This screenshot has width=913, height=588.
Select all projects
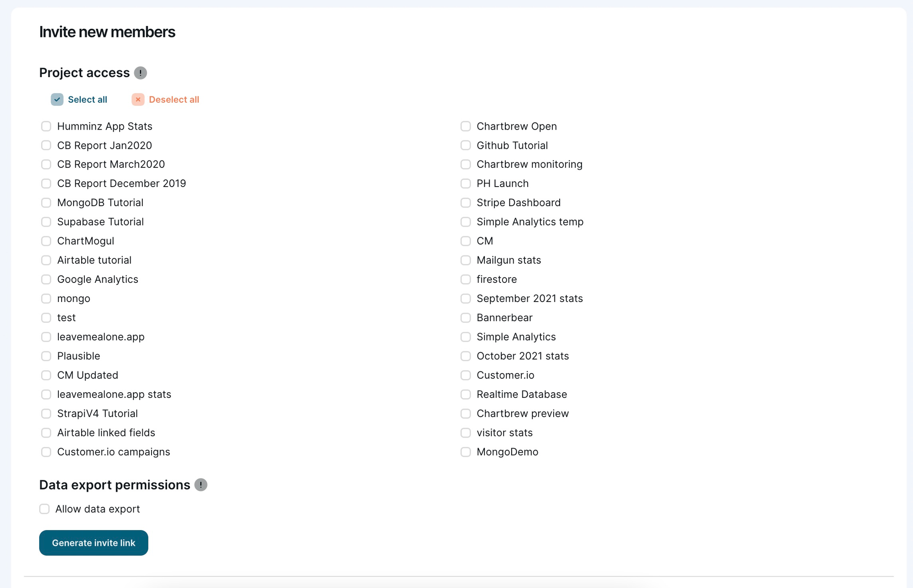pyautogui.click(x=87, y=99)
